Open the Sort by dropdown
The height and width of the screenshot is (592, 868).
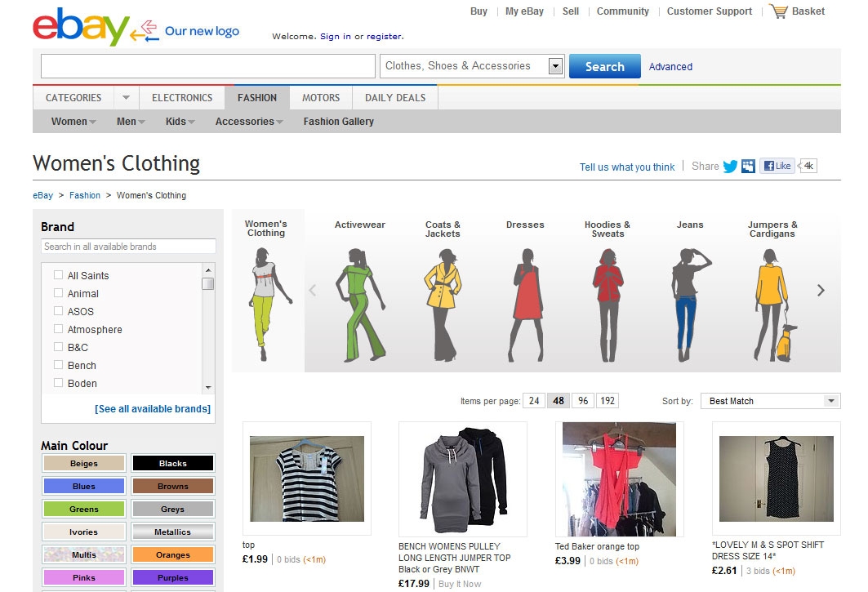click(768, 401)
